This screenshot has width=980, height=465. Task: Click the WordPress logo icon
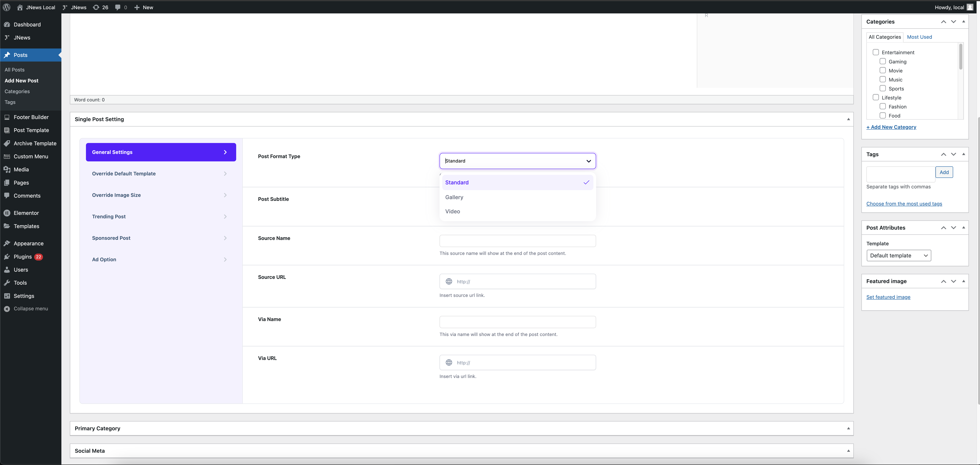click(7, 7)
